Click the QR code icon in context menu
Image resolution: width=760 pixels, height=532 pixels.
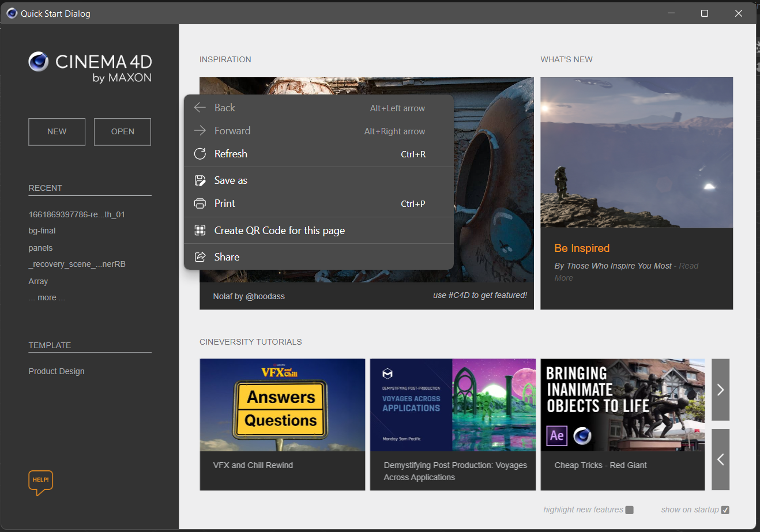coord(200,231)
